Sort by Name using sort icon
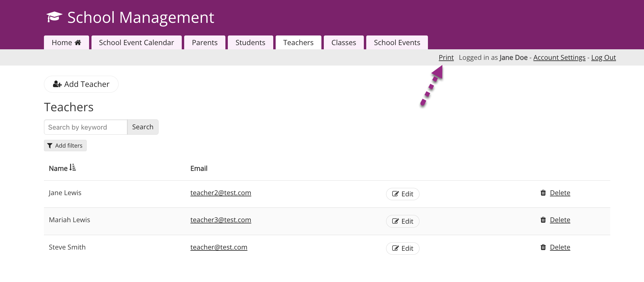 click(73, 167)
